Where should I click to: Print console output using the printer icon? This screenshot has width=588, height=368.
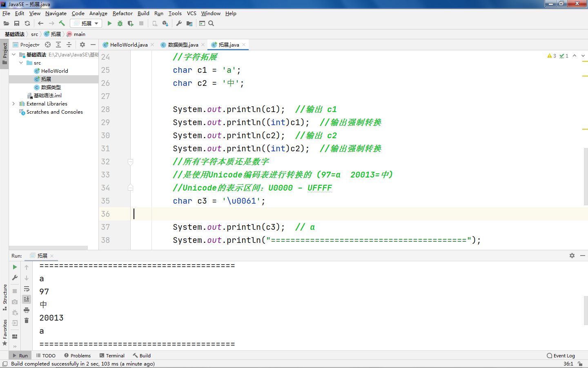click(x=27, y=310)
